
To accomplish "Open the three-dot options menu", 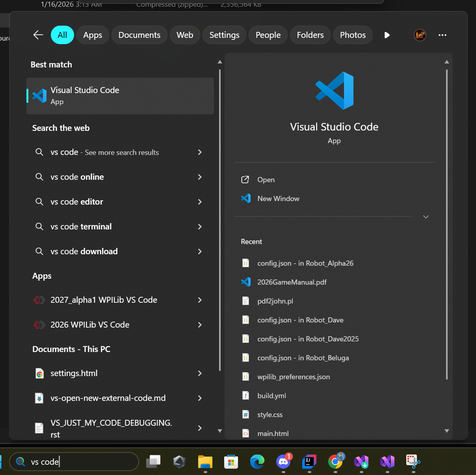I will [x=442, y=35].
